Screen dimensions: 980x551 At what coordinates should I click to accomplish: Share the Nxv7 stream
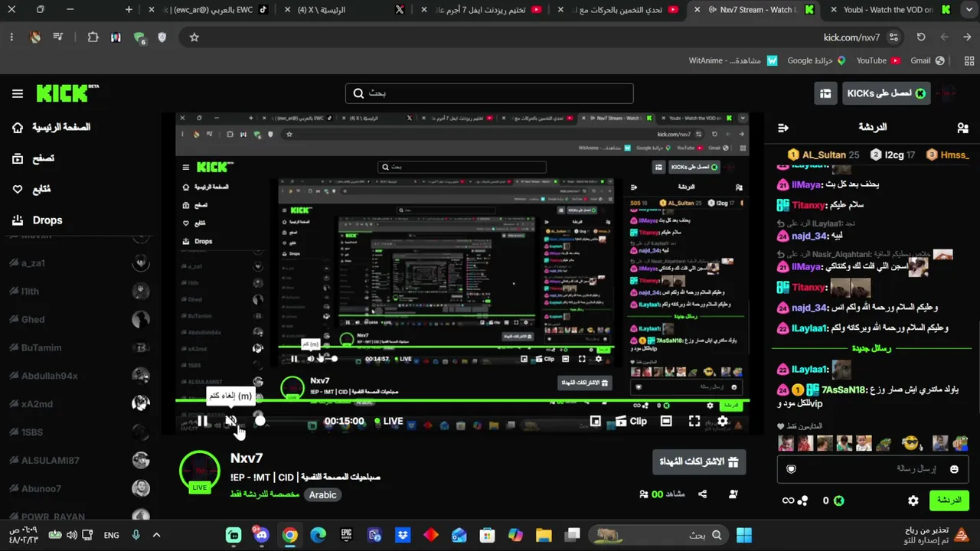[x=703, y=494]
